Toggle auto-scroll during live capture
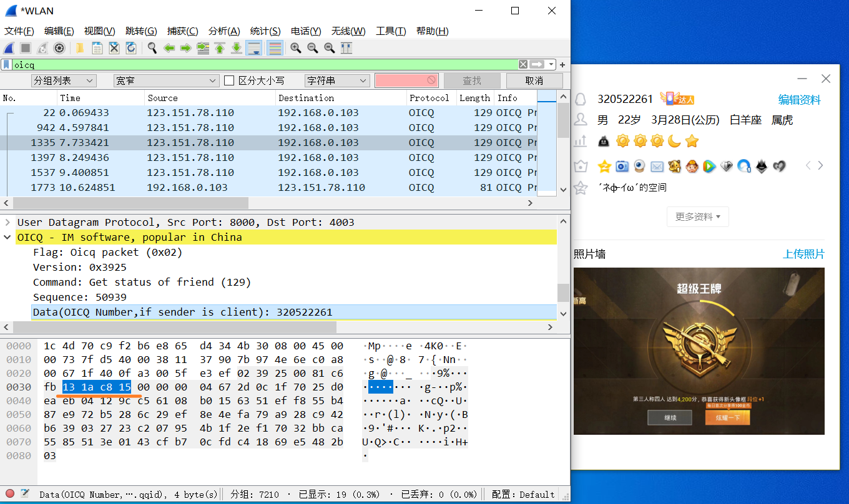This screenshot has height=504, width=849. [x=253, y=48]
